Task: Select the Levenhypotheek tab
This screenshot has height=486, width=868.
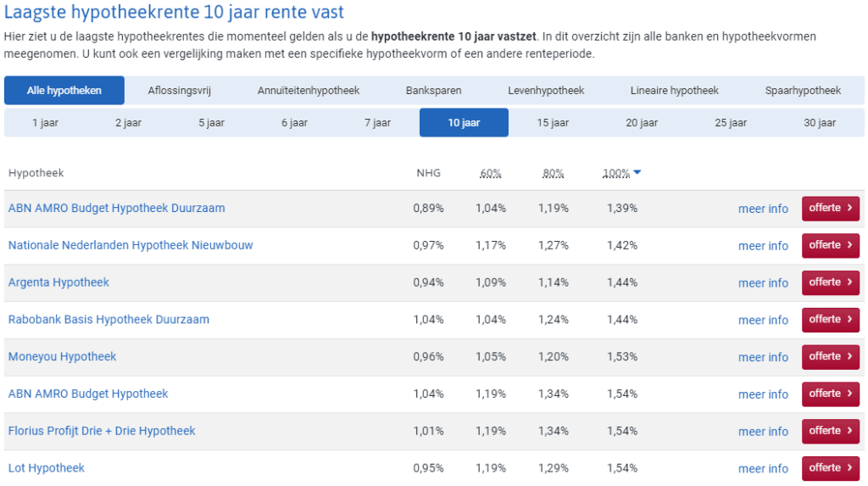Action: (546, 90)
